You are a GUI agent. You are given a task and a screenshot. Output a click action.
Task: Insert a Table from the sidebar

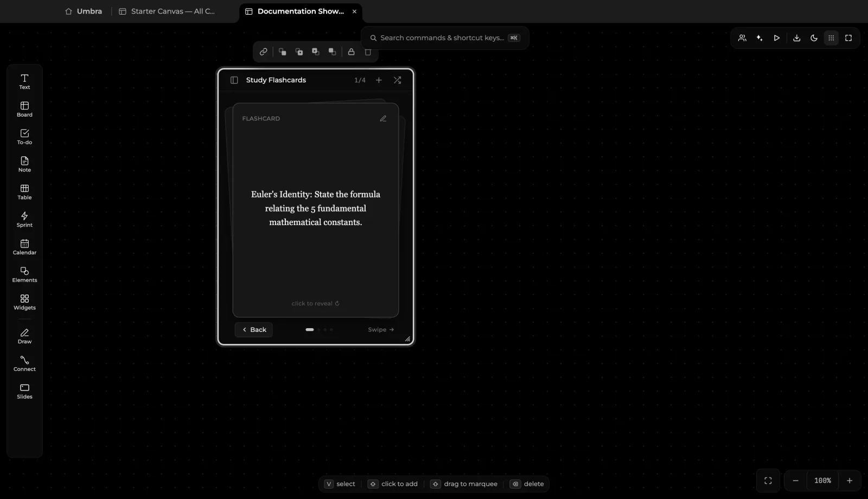(x=24, y=192)
